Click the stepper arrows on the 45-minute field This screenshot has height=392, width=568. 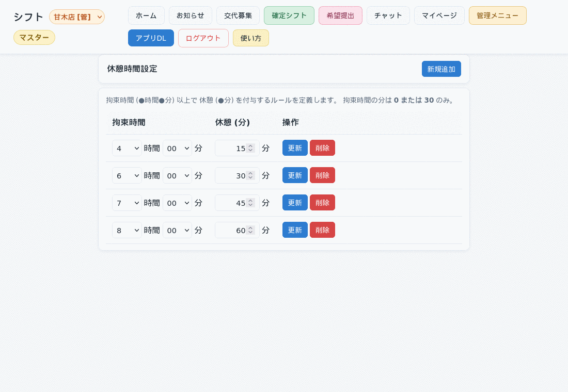click(x=250, y=203)
